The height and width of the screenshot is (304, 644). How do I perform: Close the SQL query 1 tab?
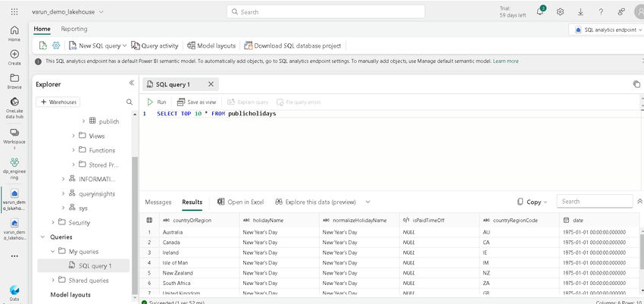click(211, 84)
